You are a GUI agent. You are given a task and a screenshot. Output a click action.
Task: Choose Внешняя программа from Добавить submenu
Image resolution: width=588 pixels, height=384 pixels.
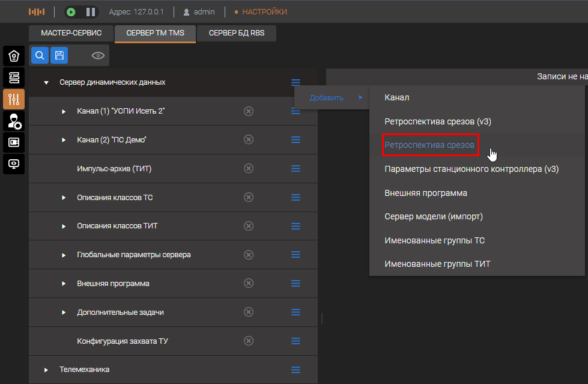[425, 193]
